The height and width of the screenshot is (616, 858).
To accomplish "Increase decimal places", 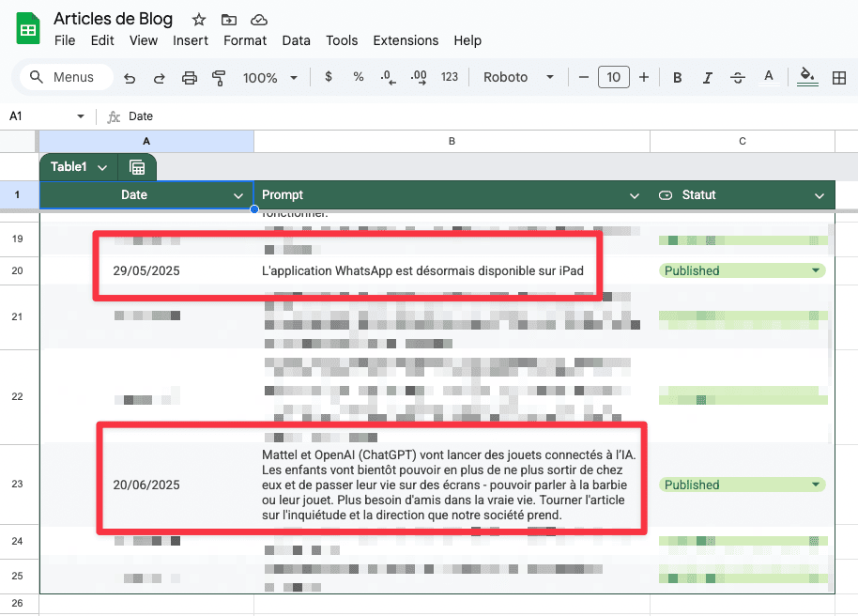I will (419, 77).
